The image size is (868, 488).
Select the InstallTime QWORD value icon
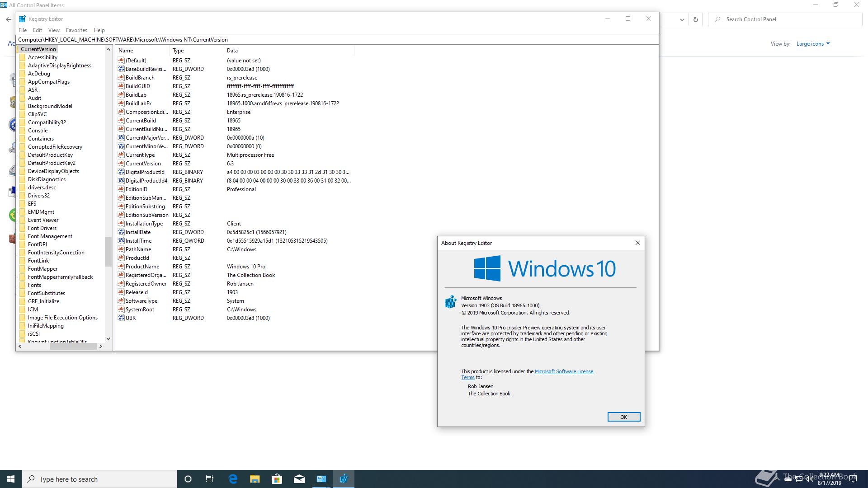pyautogui.click(x=121, y=240)
